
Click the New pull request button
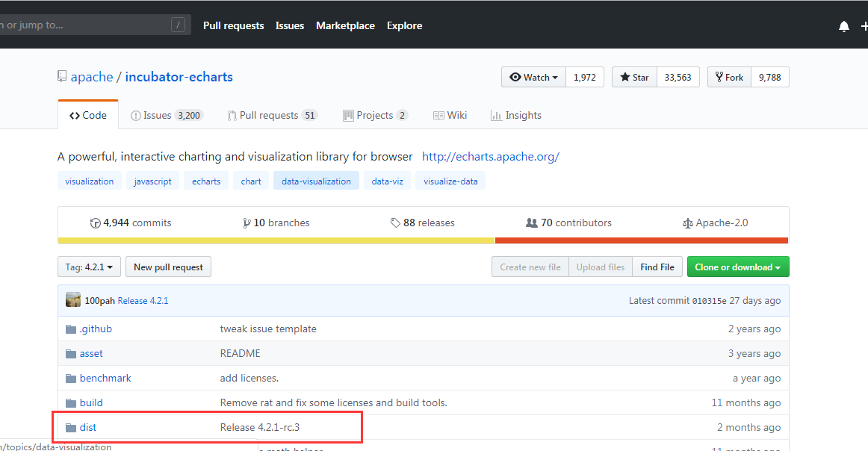(168, 267)
